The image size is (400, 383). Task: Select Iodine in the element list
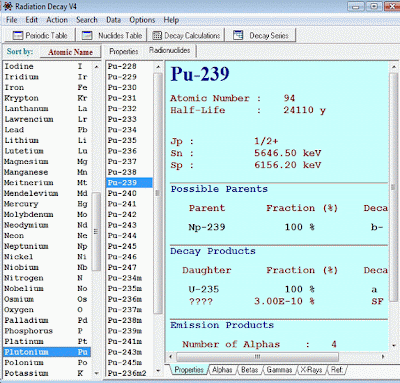click(46, 66)
